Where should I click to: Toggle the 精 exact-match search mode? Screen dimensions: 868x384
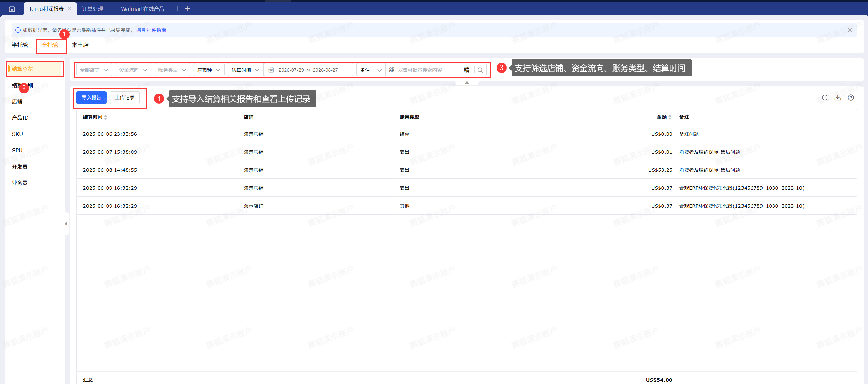coord(467,70)
